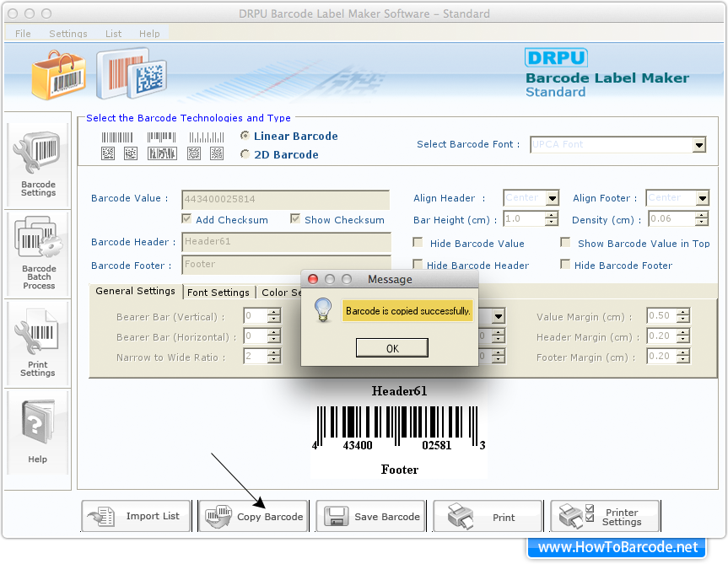Screen dimensions: 728x564
Task: Adjust the Narrow to Wide Ratio stepper
Action: click(274, 357)
